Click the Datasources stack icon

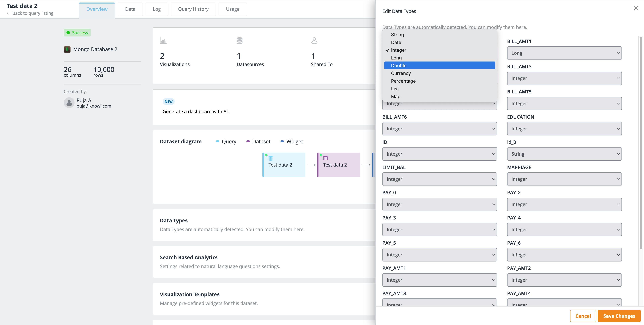point(239,40)
